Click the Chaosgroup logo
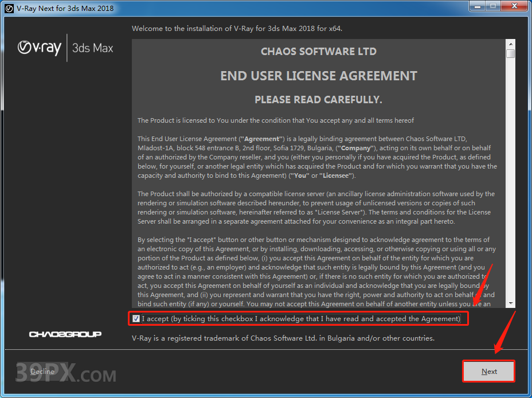This screenshot has height=398, width=532. click(x=65, y=334)
